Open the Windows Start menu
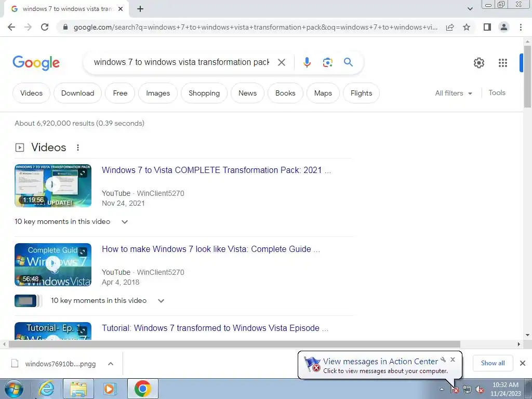Viewport: 532px width, 399px height. tap(14, 389)
